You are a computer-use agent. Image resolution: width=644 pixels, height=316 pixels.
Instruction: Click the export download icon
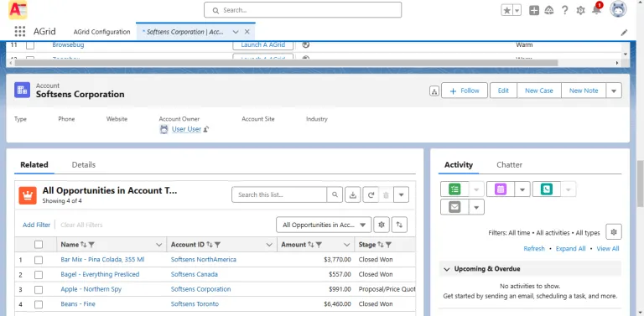click(x=352, y=195)
